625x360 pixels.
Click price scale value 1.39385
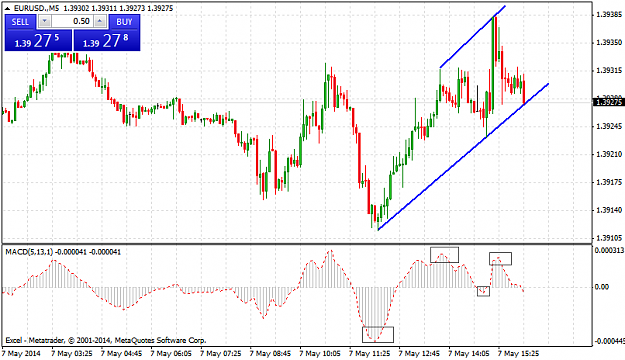(609, 15)
